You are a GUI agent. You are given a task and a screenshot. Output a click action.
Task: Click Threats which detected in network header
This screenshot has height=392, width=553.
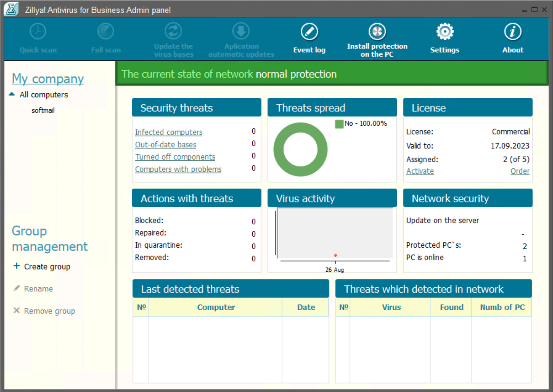[x=433, y=289]
